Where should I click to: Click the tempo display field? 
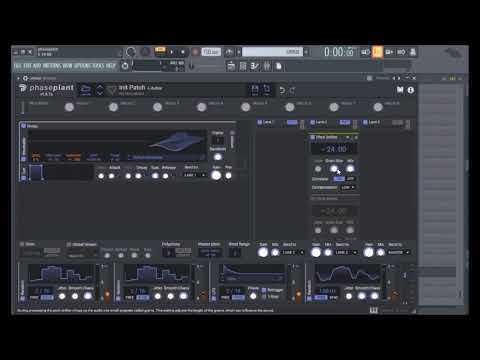click(211, 52)
